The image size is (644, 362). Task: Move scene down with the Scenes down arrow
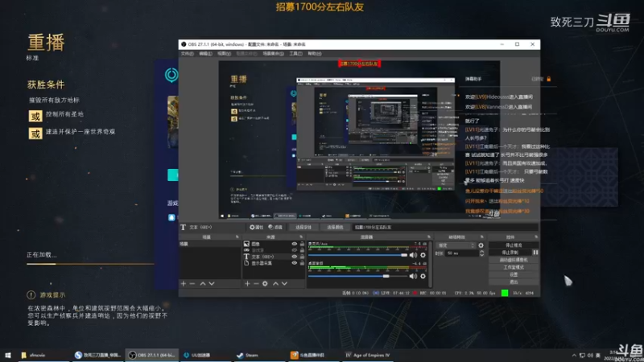(x=212, y=284)
